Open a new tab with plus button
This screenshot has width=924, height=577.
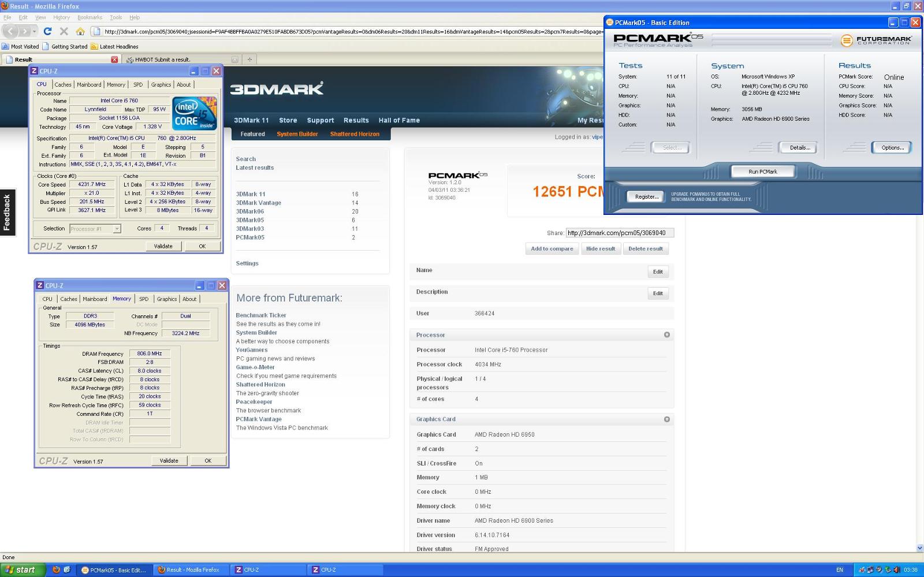(249, 59)
